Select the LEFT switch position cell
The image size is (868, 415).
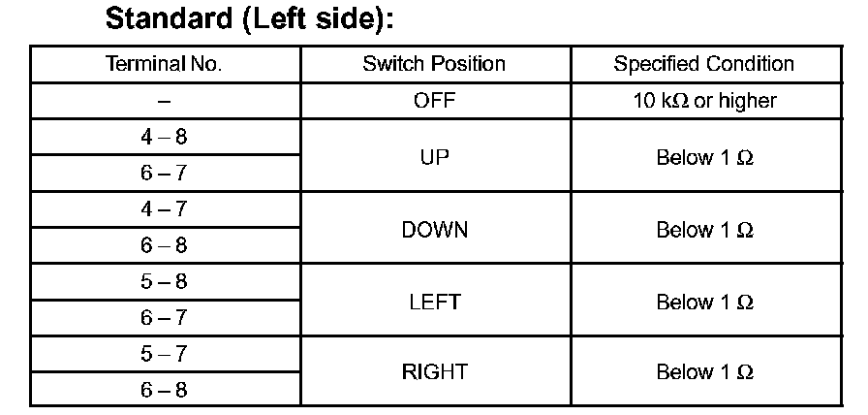434,301
